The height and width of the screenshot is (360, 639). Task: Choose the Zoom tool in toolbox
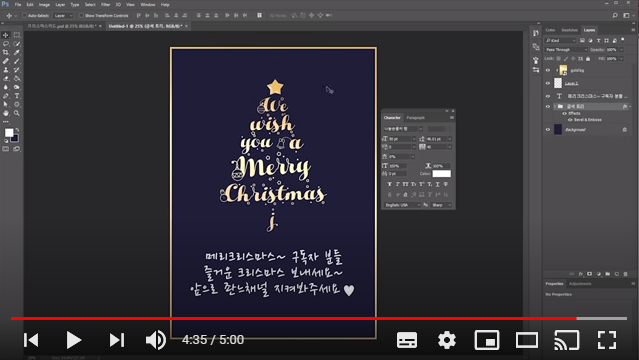click(x=17, y=113)
